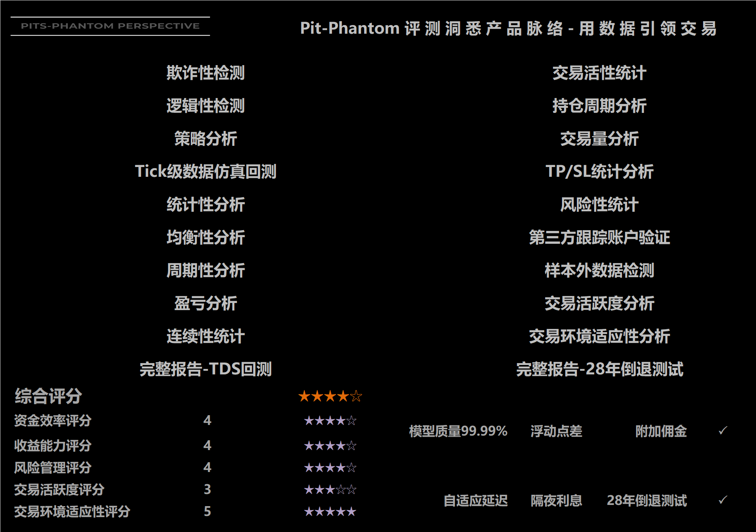Click the PITS-PHANTOM PERSPECTIVE logo

tap(110, 26)
